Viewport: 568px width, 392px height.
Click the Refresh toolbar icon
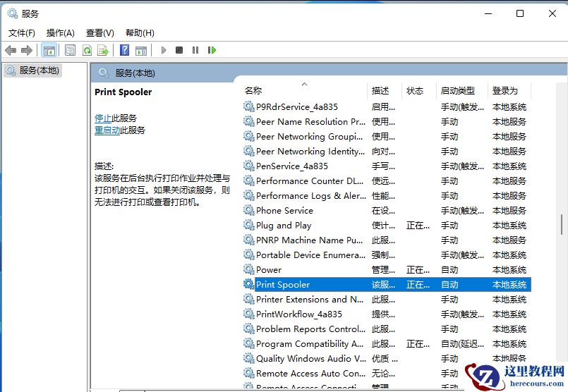(87, 50)
